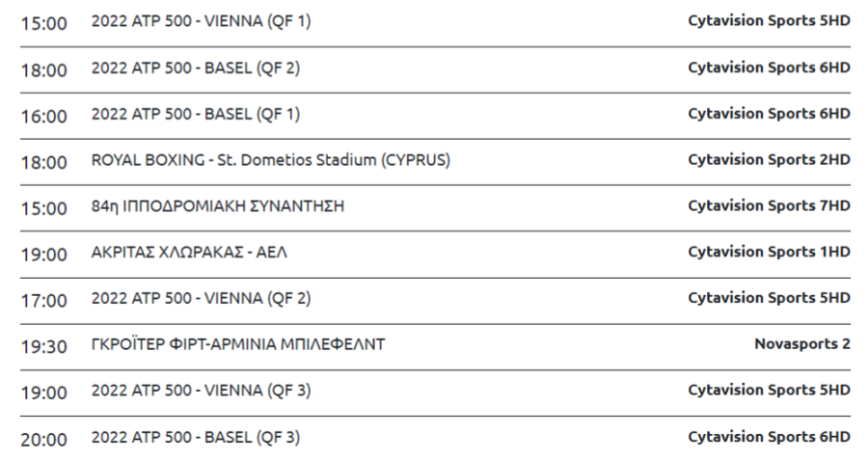Click the Novasports 2 channel label

tap(802, 344)
